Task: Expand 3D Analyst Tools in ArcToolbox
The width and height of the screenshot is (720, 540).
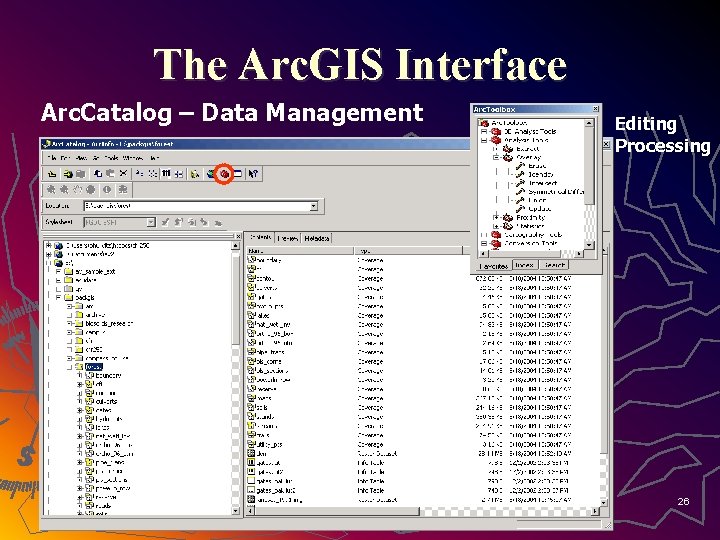Action: coord(484,131)
